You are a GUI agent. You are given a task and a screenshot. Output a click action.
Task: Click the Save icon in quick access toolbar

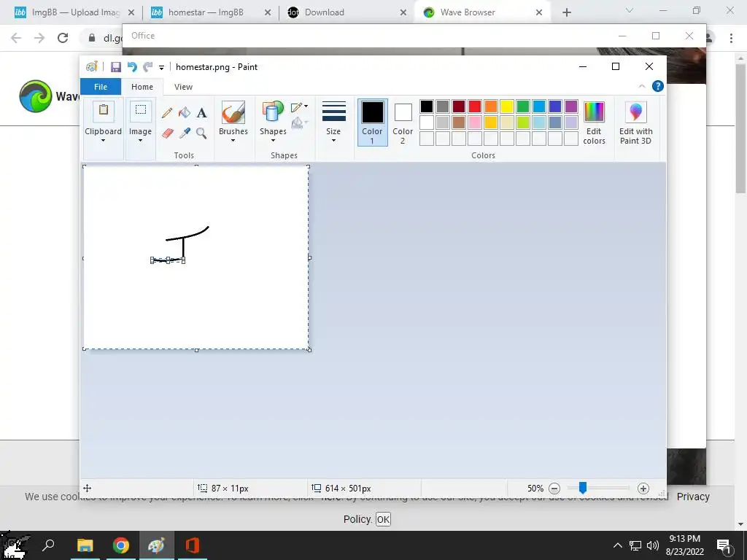click(116, 67)
